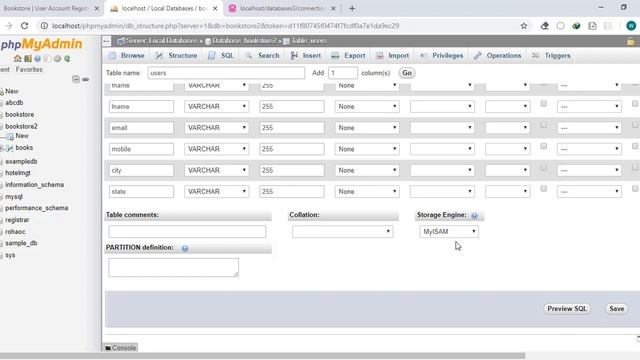This screenshot has height=360, width=640.
Task: Open the Chrome profile avatar
Action: pos(631,26)
